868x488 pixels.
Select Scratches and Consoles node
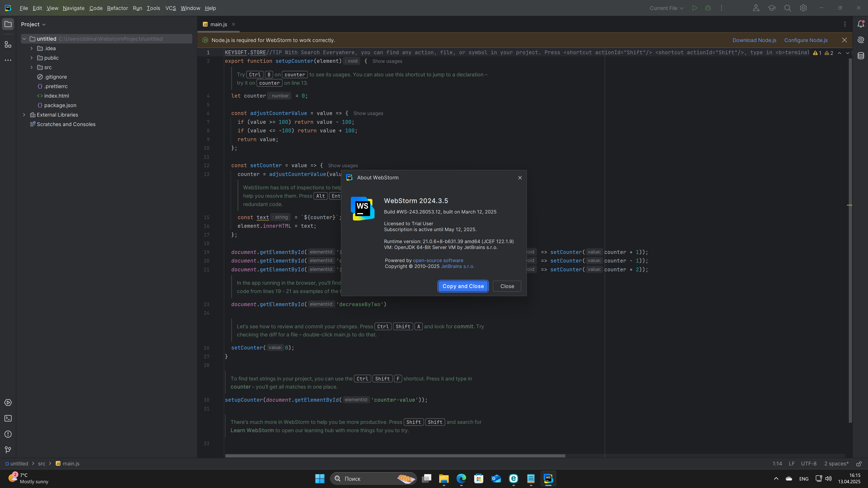[x=63, y=124]
